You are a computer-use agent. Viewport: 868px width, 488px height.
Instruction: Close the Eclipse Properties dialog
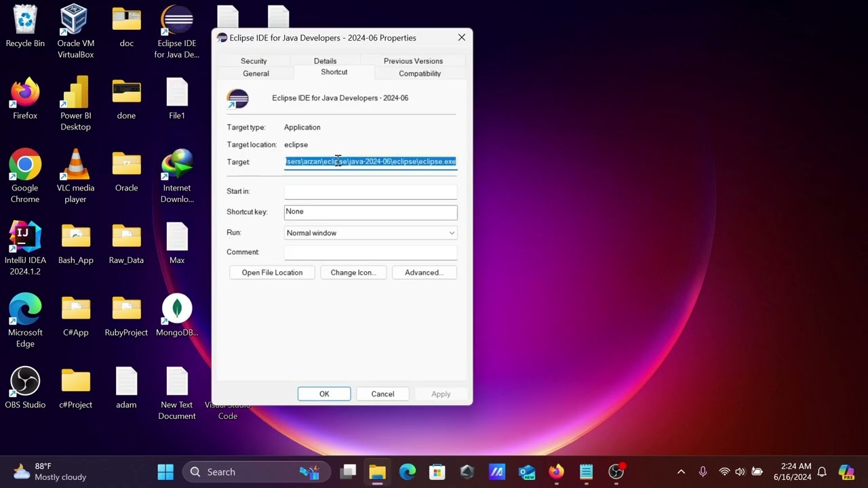point(462,38)
